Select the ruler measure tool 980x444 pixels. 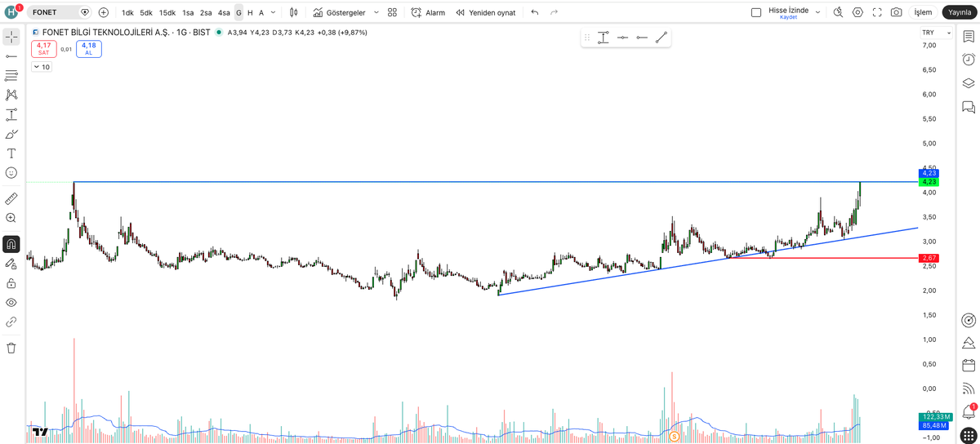[x=11, y=198]
